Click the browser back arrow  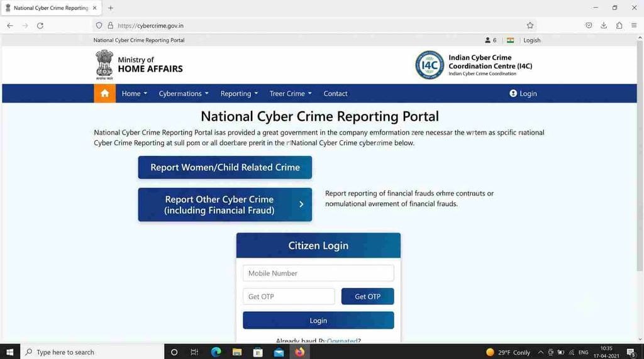pos(10,26)
